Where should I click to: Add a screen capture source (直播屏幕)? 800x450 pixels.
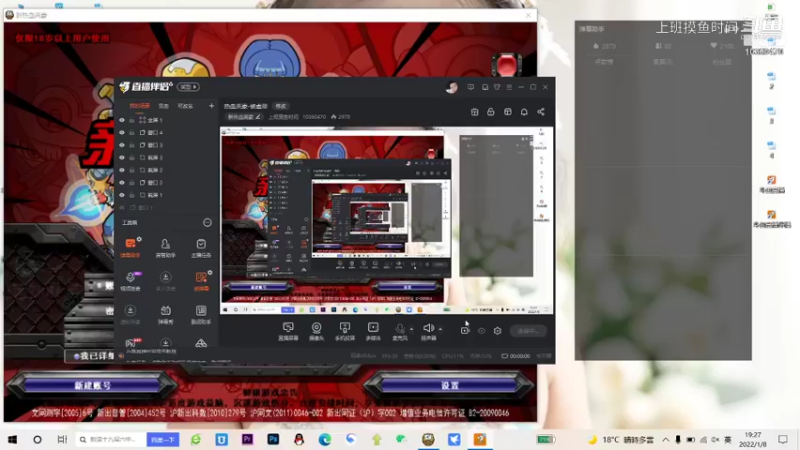coord(288,331)
